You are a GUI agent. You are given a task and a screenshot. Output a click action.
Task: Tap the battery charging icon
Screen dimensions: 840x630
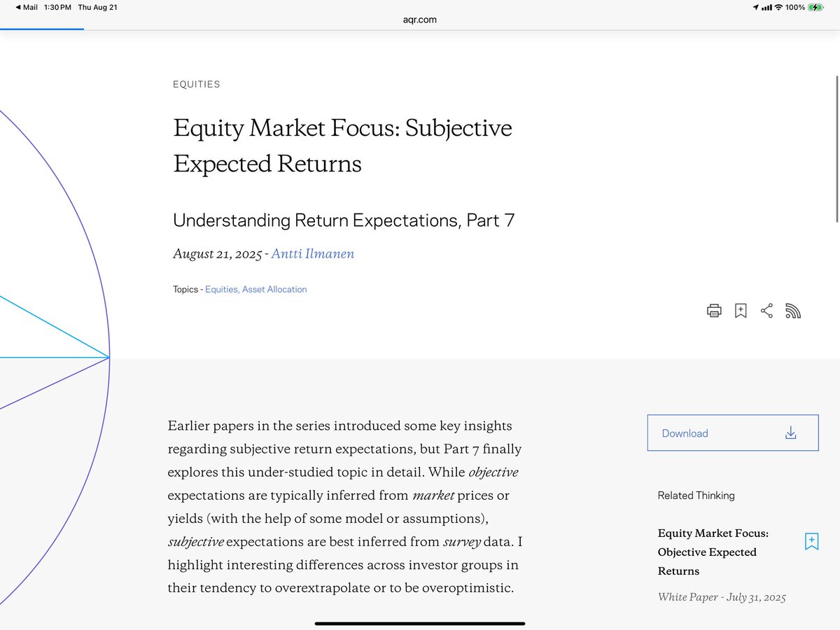point(815,7)
